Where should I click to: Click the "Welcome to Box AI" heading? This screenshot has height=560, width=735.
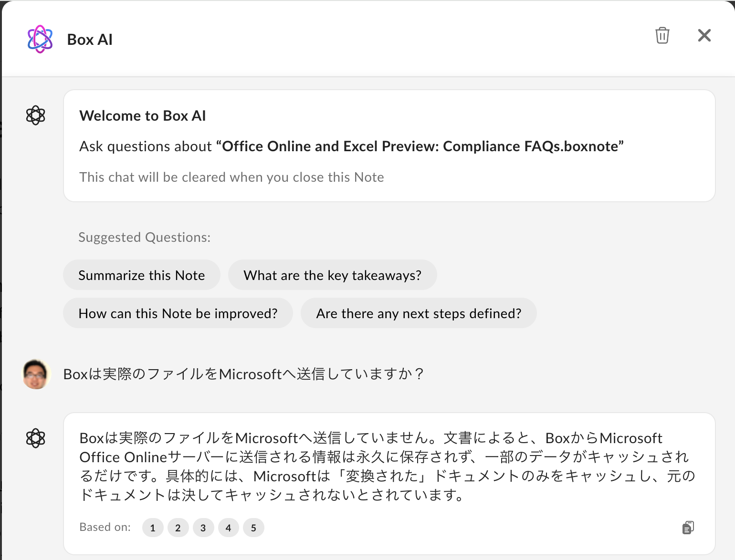[143, 116]
